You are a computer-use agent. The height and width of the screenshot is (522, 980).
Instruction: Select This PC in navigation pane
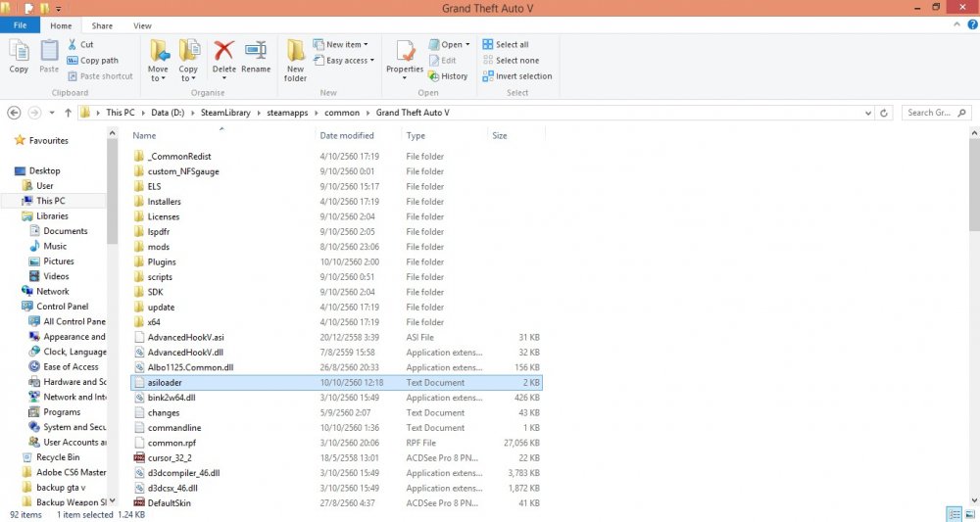(x=50, y=201)
